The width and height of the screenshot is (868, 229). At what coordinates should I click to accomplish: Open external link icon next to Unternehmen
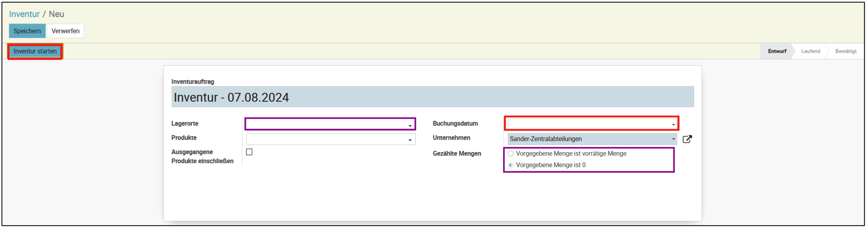687,139
